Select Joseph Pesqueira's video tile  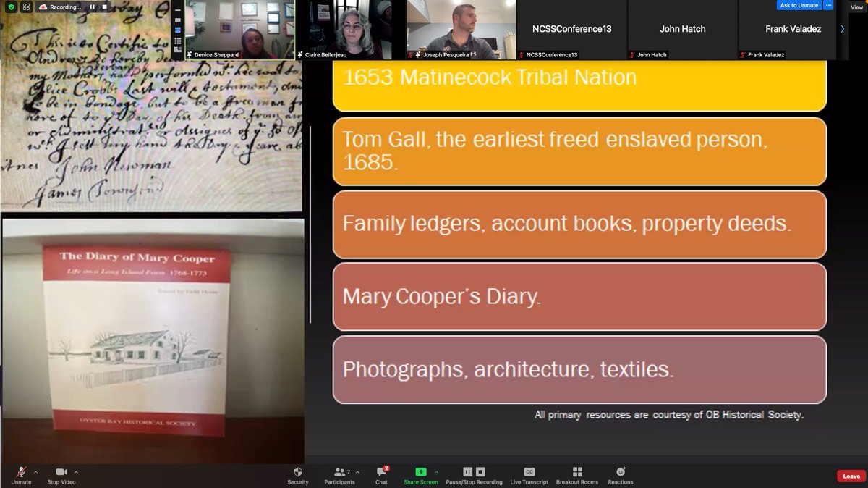pos(460,30)
